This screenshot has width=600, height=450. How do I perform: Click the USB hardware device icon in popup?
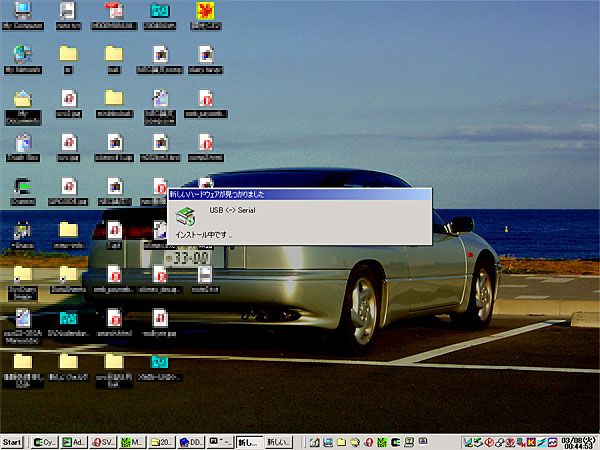coord(185,215)
